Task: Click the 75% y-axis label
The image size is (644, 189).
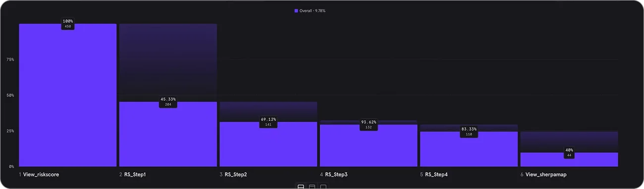Action: click(x=10, y=60)
